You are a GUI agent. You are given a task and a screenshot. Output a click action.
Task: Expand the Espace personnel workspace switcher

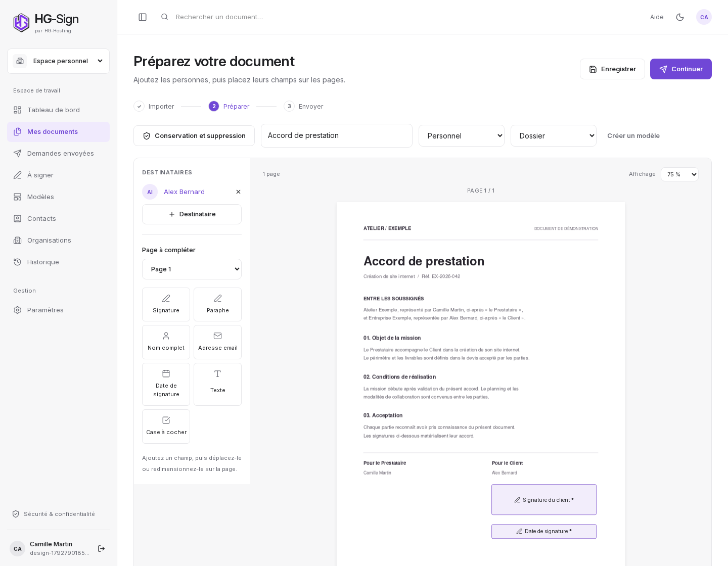click(58, 61)
